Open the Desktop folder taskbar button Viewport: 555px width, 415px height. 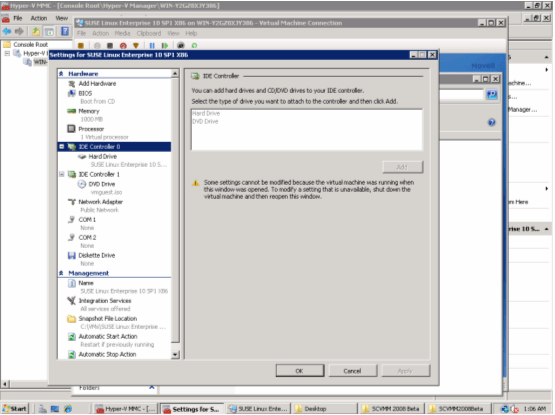click(324, 409)
